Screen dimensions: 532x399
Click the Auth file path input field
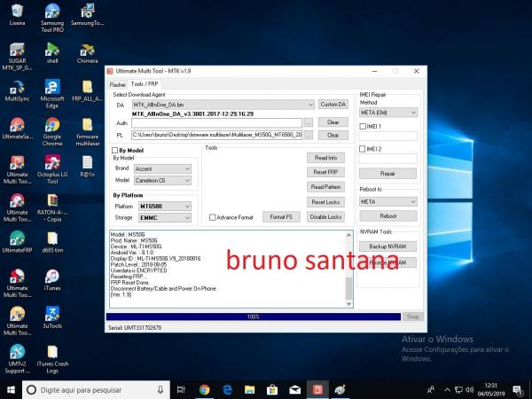coord(216,123)
